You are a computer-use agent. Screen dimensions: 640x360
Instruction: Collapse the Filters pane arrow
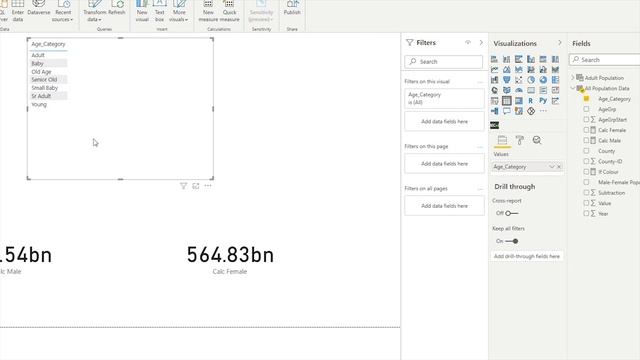tap(481, 42)
